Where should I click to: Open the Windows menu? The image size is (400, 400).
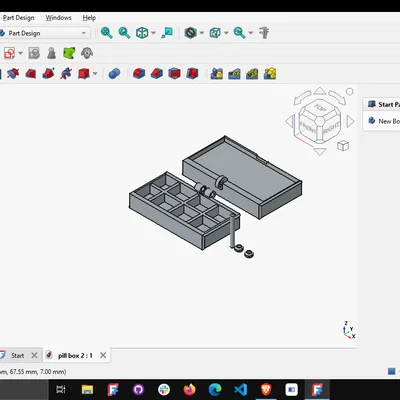tap(58, 18)
